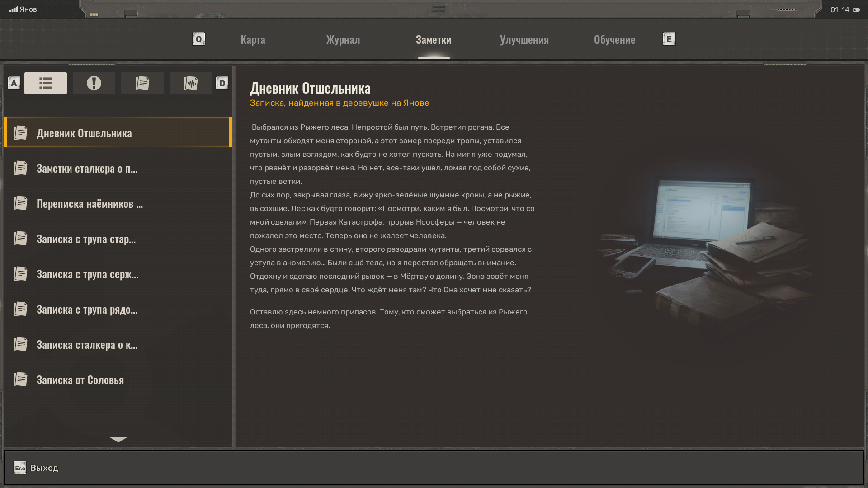This screenshot has width=868, height=488.
Task: Select the all-notes list filter icon
Action: pos(45,83)
